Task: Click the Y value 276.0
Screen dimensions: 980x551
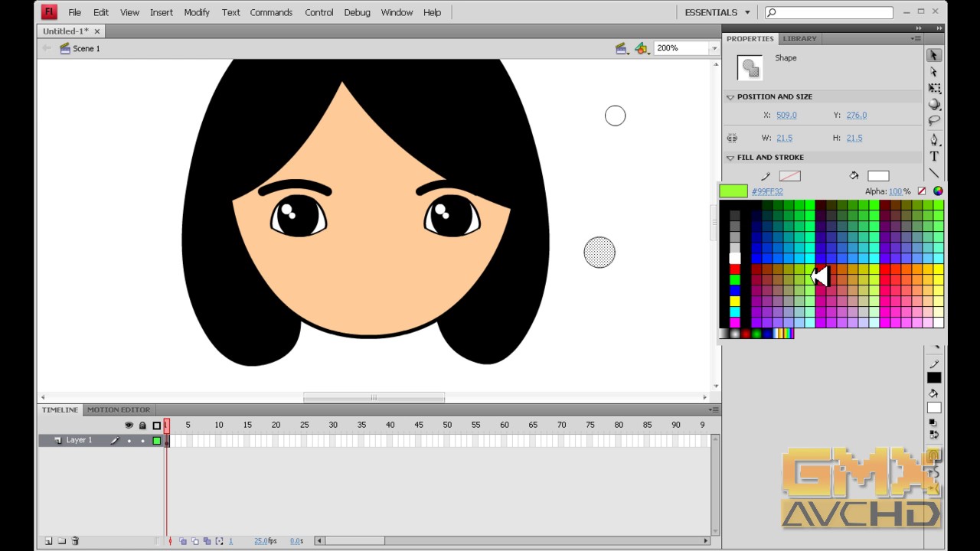Action: [857, 115]
